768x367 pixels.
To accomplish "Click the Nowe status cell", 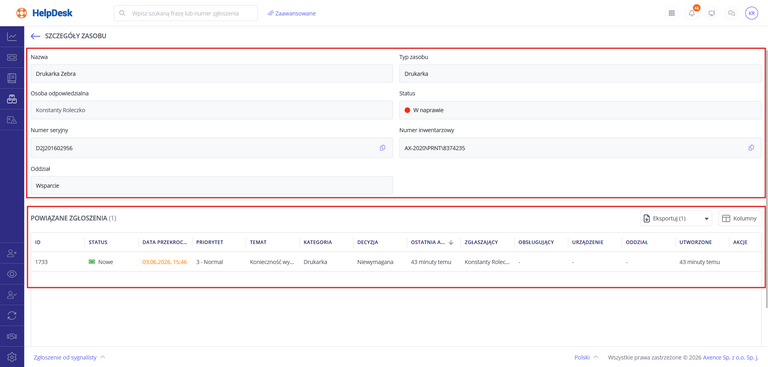I will pyautogui.click(x=101, y=262).
